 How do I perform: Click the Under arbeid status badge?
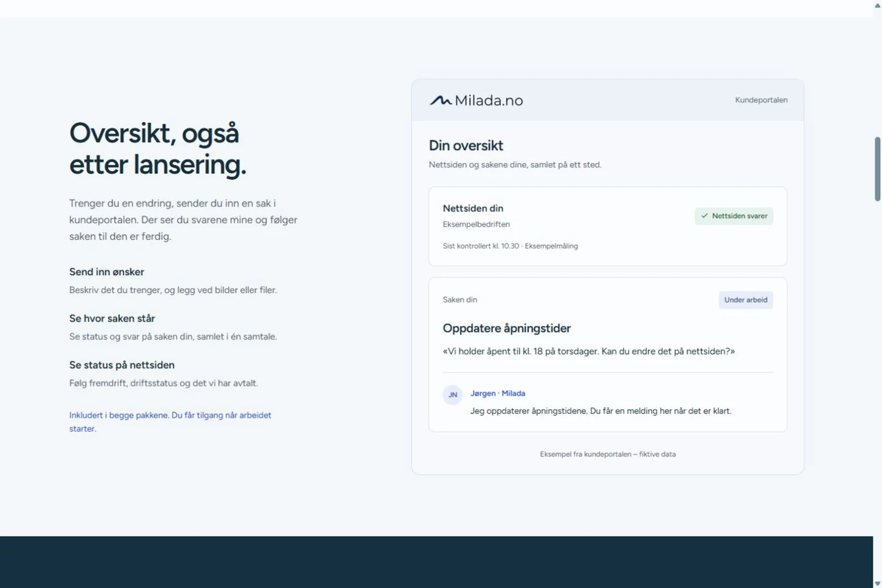point(745,300)
